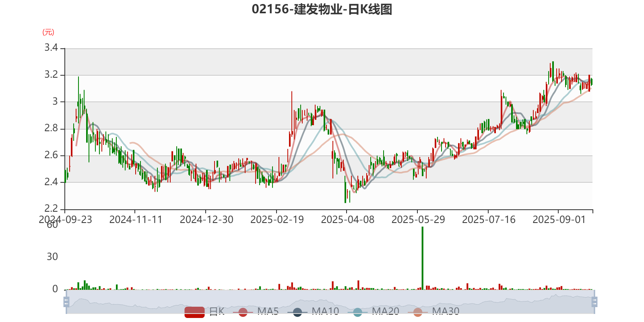This screenshot has height=322, width=644.
Task: Toggle the MA20 line legend
Action: [x=373, y=312]
